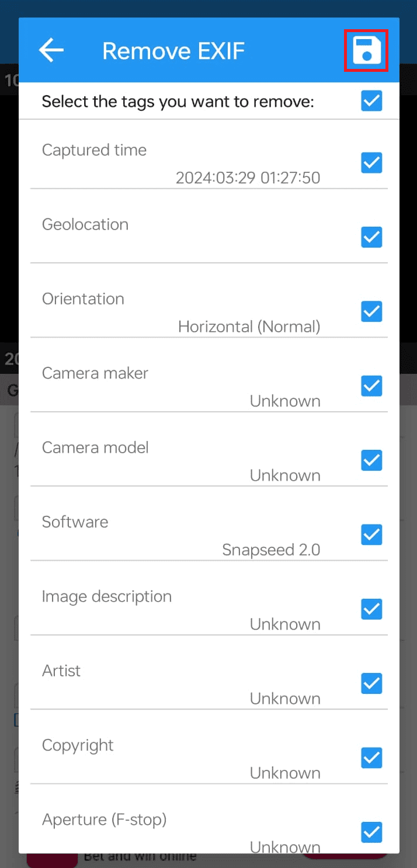
Task: Uncheck the Orientation checkbox
Action: pos(371,311)
